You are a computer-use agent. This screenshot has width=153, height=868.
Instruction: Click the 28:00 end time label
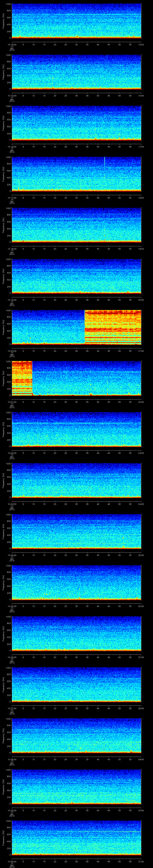coord(141,708)
